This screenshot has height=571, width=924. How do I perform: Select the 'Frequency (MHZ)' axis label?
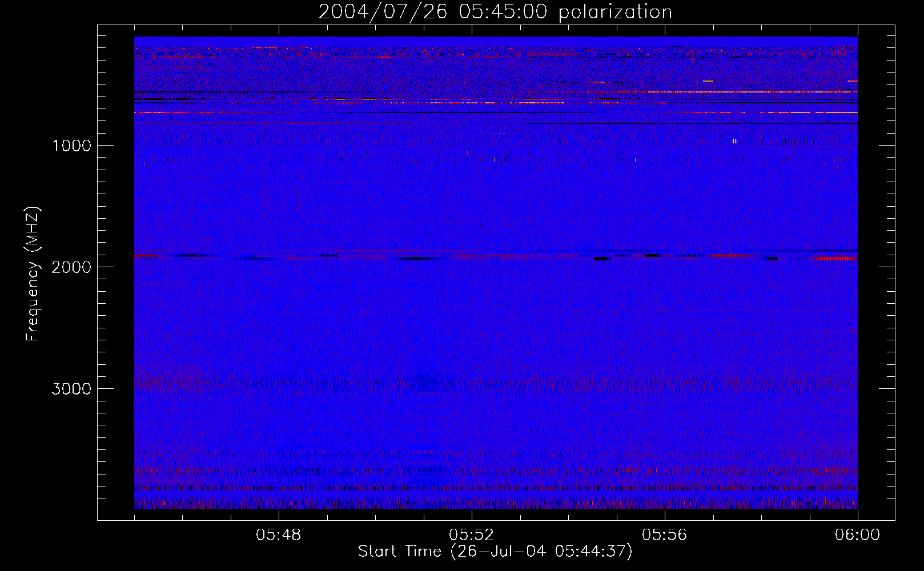pos(33,274)
